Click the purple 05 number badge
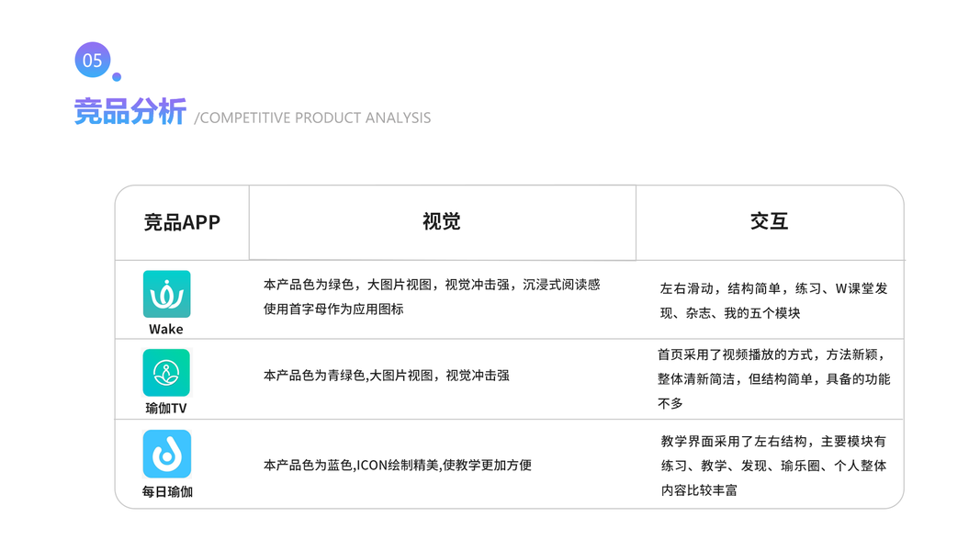Viewport: 980px width, 551px height. pyautogui.click(x=92, y=61)
